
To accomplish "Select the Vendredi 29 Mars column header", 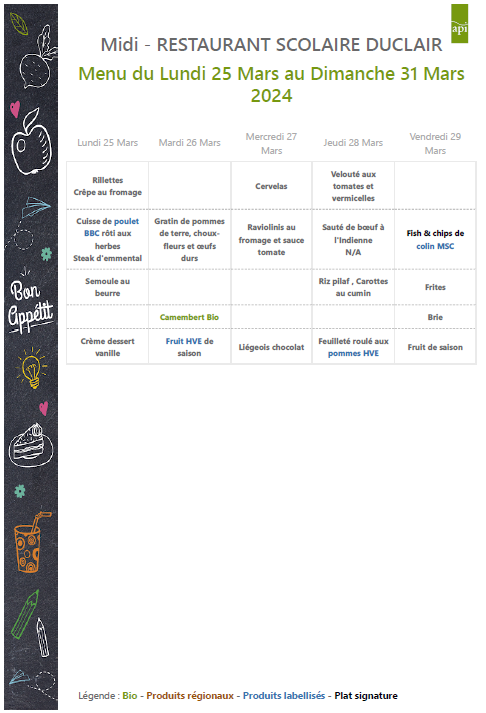I will [x=435, y=143].
